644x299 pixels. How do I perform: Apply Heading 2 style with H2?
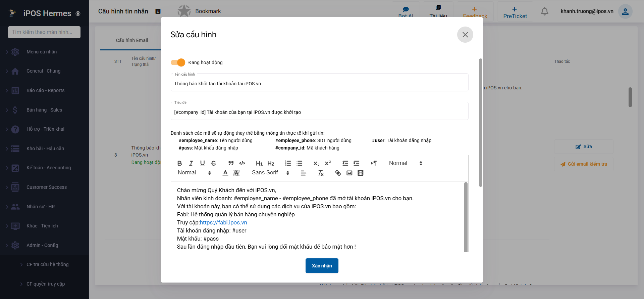[271, 163]
